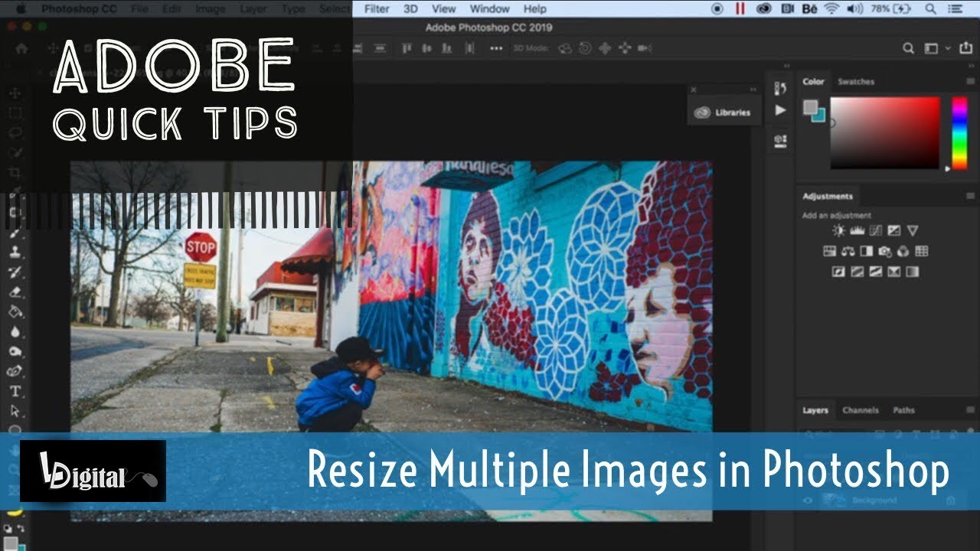The width and height of the screenshot is (980, 551).
Task: Open the Libraries panel button
Action: [724, 112]
